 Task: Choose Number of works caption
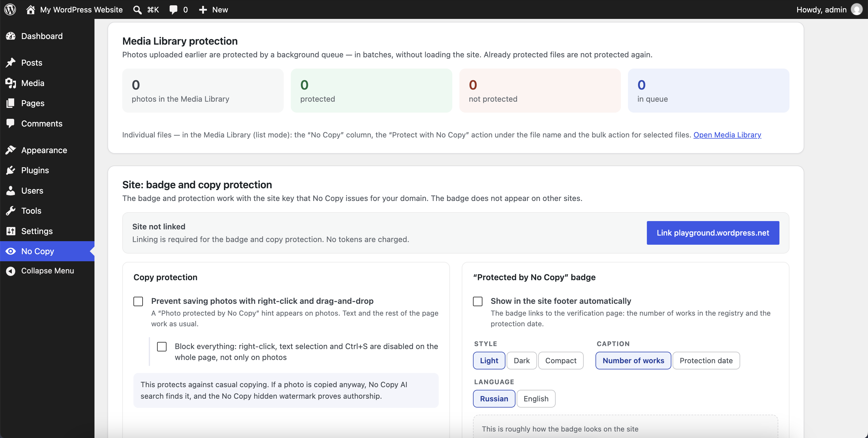pos(633,361)
